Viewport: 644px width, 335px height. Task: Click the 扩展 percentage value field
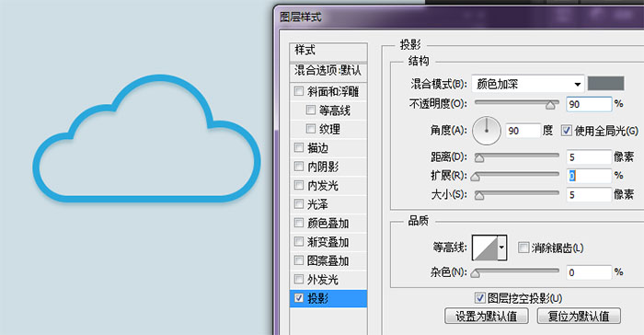point(589,176)
